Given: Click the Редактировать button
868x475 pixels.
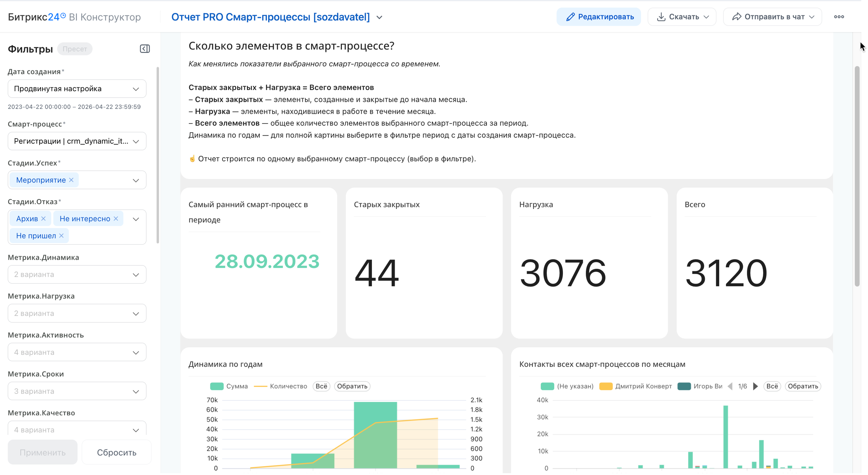Looking at the screenshot, I should pos(599,17).
